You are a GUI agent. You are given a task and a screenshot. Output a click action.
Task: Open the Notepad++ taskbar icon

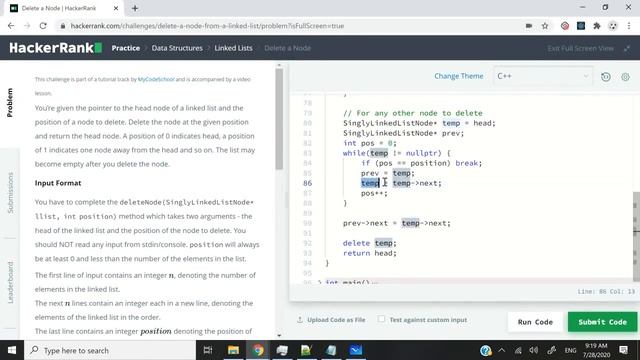[x=307, y=350]
